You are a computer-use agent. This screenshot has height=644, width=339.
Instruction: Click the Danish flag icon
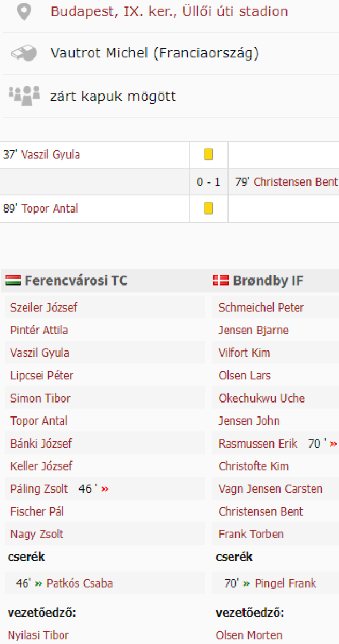pyautogui.click(x=220, y=280)
